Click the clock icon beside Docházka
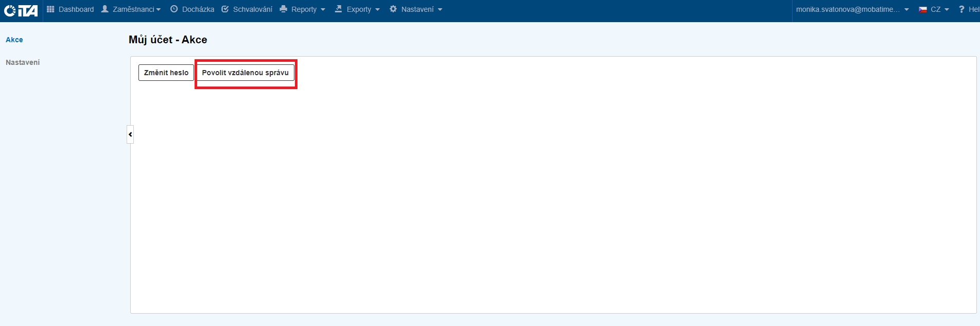The height and width of the screenshot is (326, 980). point(174,9)
